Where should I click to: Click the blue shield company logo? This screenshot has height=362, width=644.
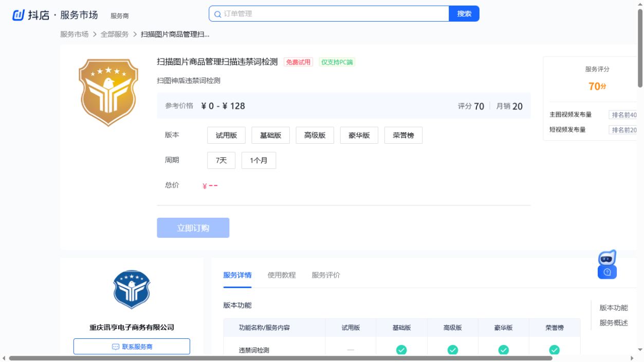tap(132, 289)
